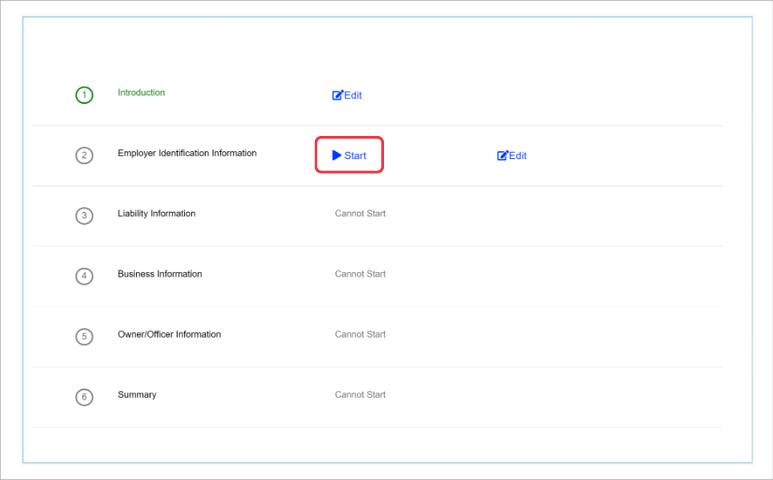Open the Introduction step label
Image resolution: width=773 pixels, height=480 pixels.
(141, 93)
